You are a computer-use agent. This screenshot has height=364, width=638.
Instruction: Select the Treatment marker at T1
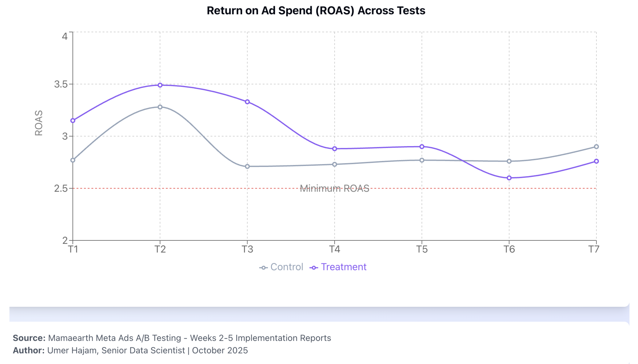click(73, 121)
